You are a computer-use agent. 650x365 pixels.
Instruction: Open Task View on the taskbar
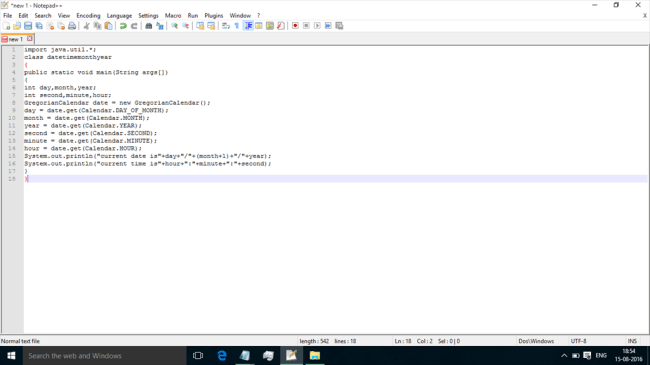coord(198,355)
